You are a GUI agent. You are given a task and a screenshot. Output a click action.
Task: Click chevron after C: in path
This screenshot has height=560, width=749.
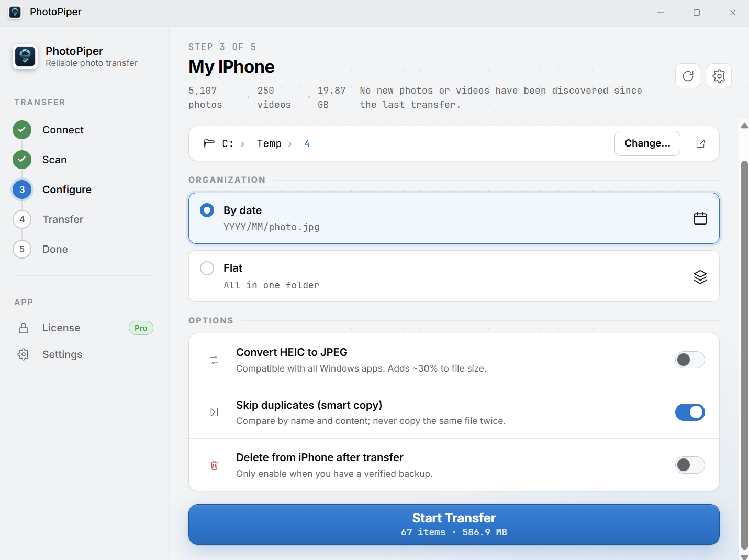coord(242,144)
